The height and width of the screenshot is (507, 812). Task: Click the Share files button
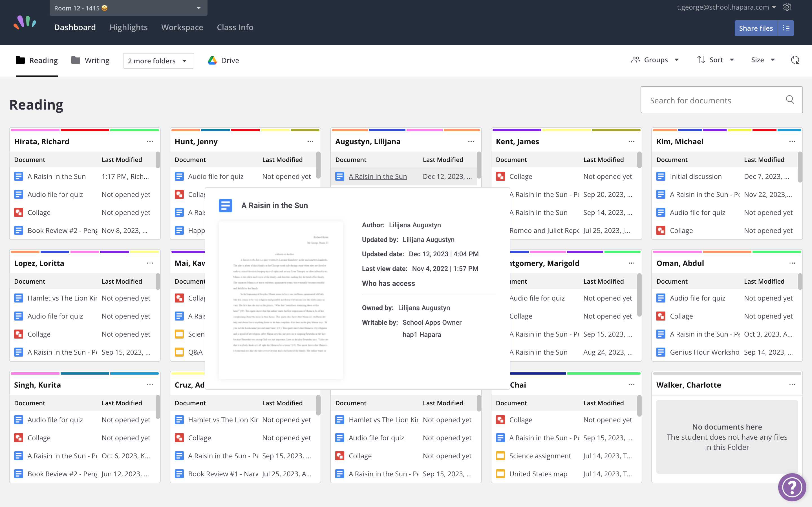point(755,28)
